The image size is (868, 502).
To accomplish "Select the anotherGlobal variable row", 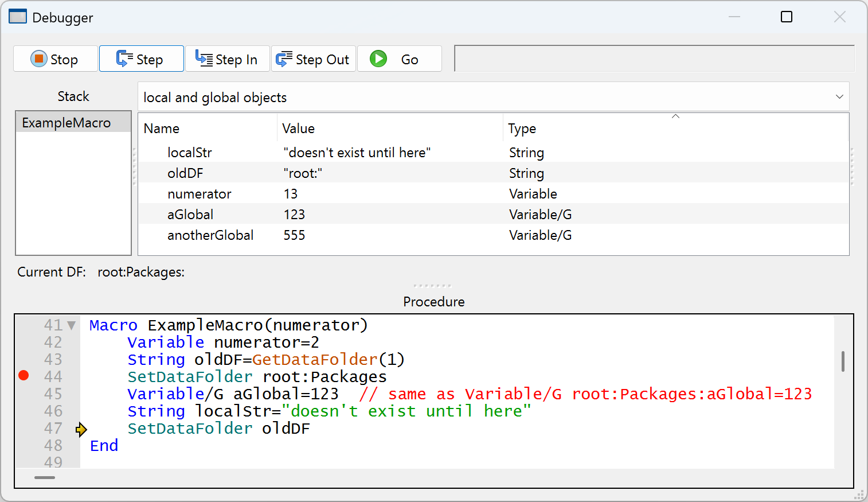I will pos(210,235).
